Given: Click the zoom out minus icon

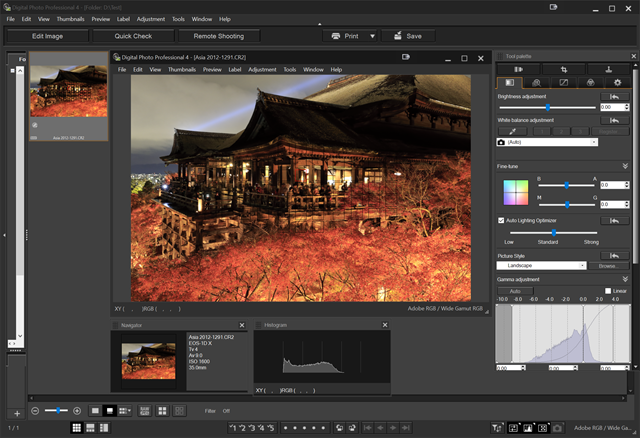Looking at the screenshot, I should point(35,410).
